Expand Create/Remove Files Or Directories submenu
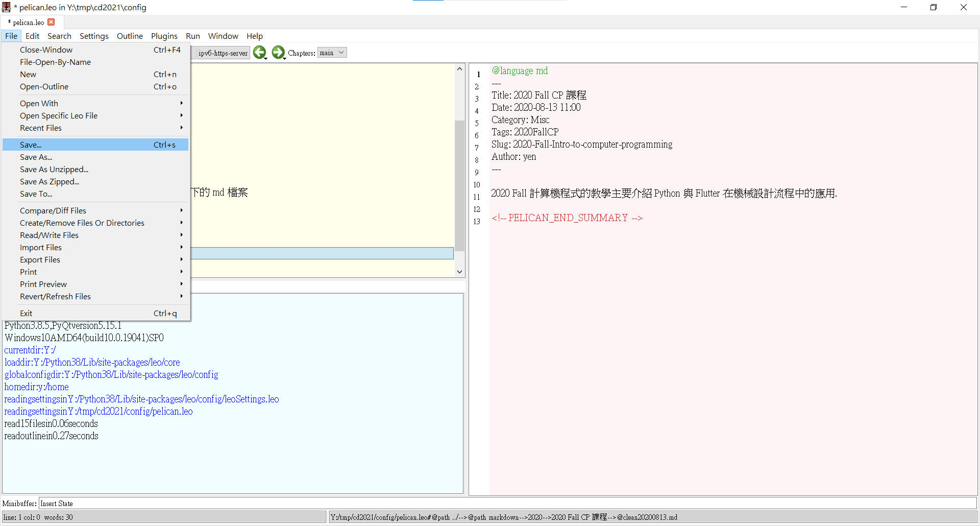The width and height of the screenshot is (980, 526). [95, 223]
